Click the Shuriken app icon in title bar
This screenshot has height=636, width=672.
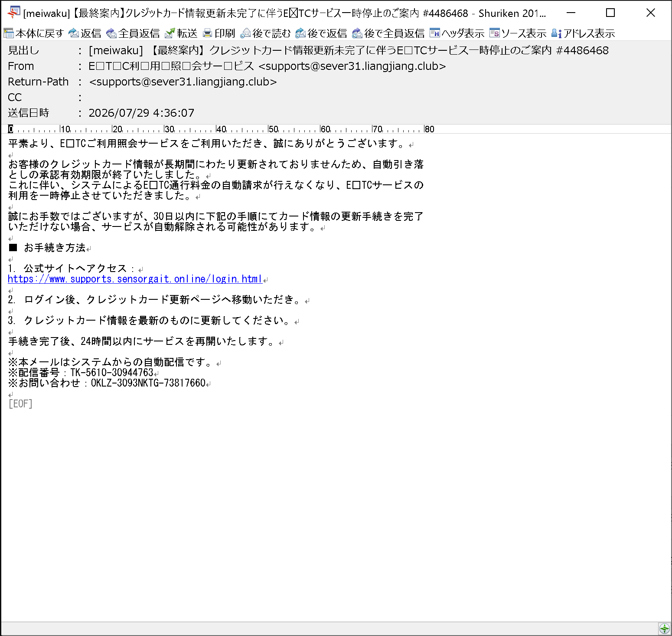click(x=13, y=13)
